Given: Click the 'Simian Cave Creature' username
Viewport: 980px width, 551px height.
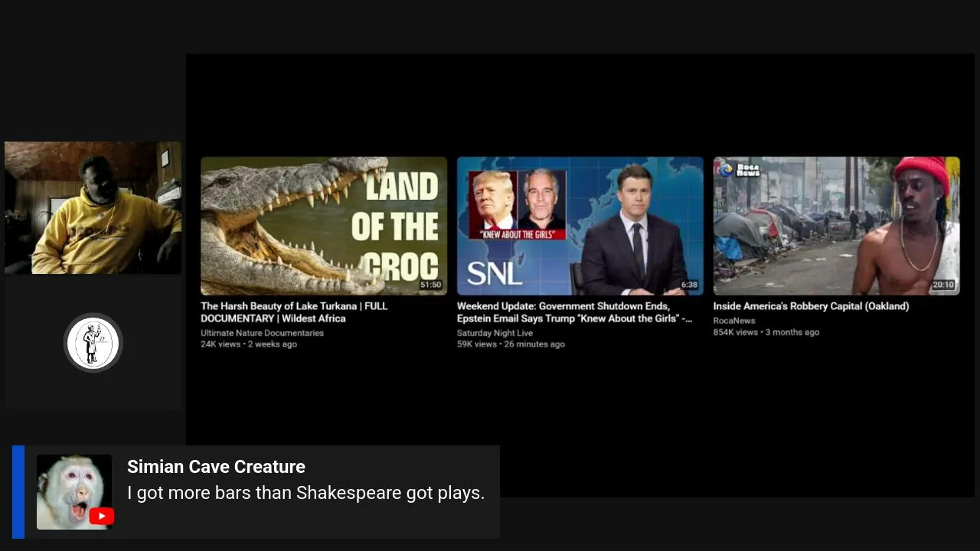Looking at the screenshot, I should click(216, 467).
